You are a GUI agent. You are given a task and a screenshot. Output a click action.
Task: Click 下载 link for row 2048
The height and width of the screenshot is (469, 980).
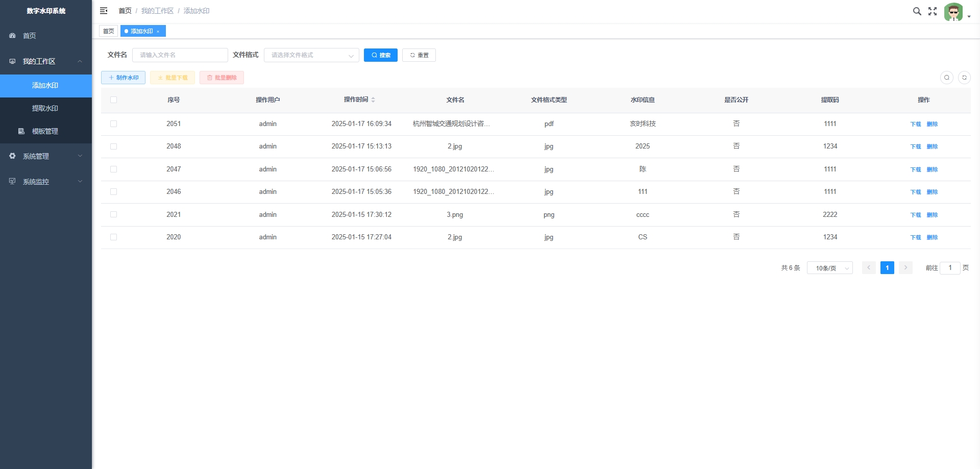pyautogui.click(x=915, y=147)
